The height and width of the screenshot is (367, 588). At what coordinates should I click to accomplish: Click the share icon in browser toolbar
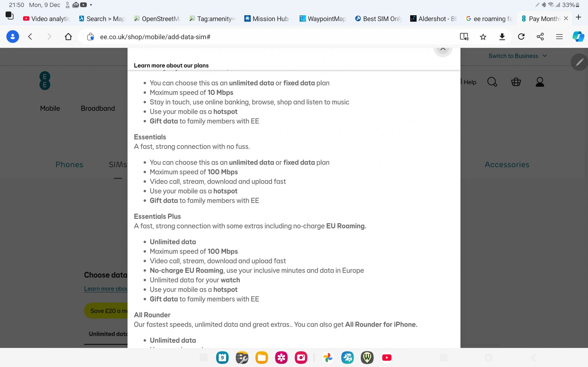(x=540, y=37)
